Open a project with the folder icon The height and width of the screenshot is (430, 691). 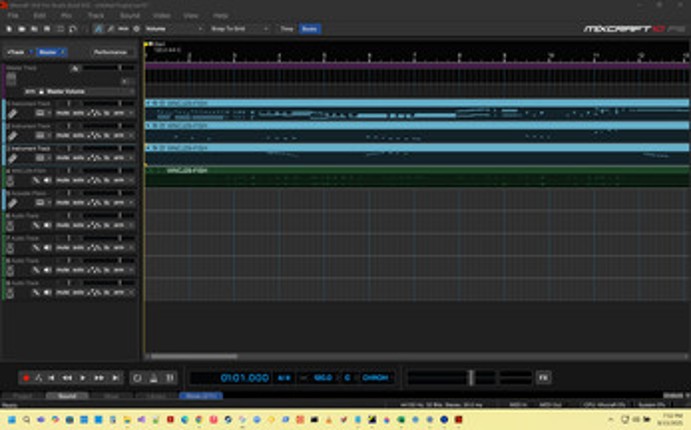[22, 29]
